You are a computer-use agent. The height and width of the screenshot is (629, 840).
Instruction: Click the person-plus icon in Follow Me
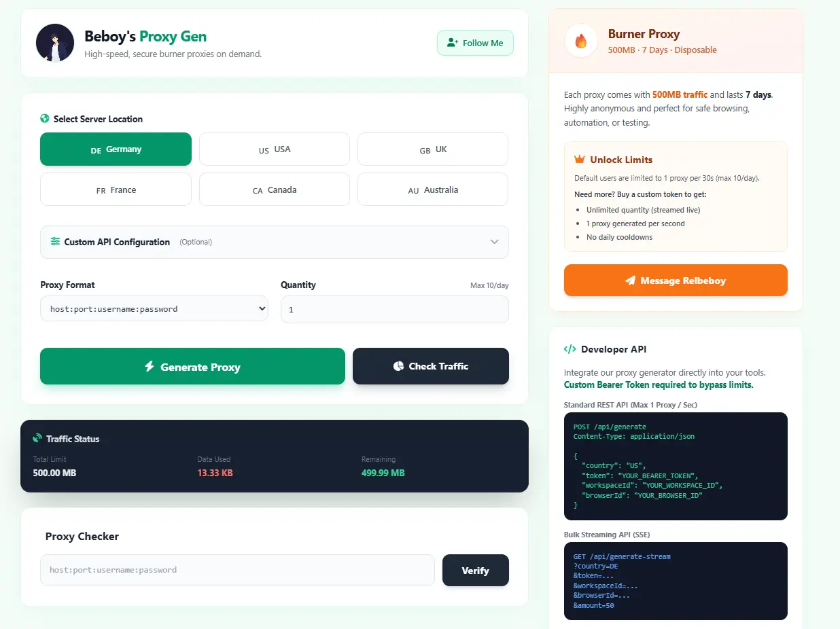tap(453, 43)
